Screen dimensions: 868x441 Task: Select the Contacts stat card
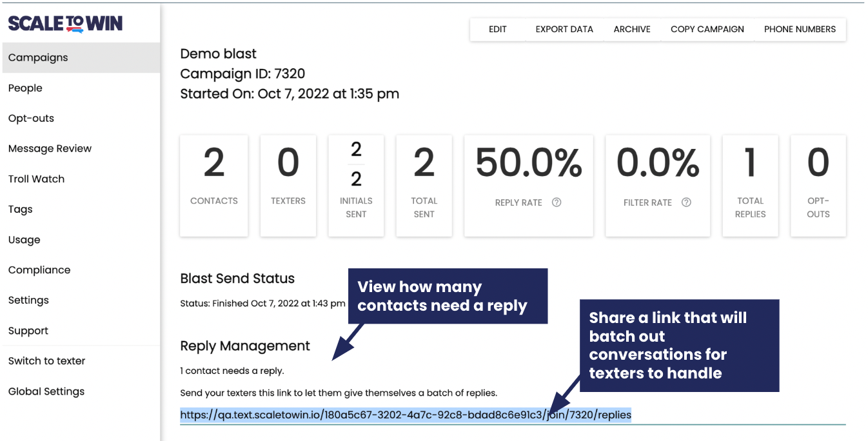point(214,186)
